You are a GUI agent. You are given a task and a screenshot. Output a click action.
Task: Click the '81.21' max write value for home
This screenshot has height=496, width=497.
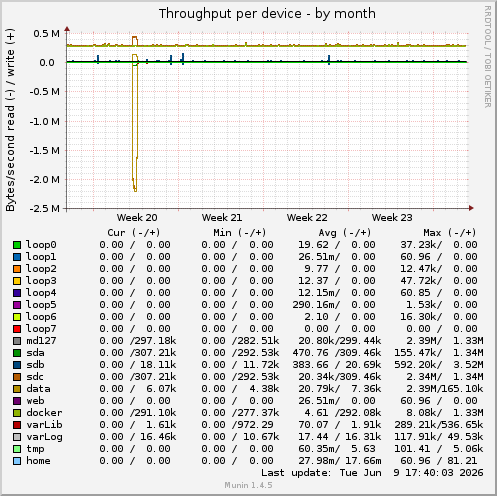coord(462,461)
